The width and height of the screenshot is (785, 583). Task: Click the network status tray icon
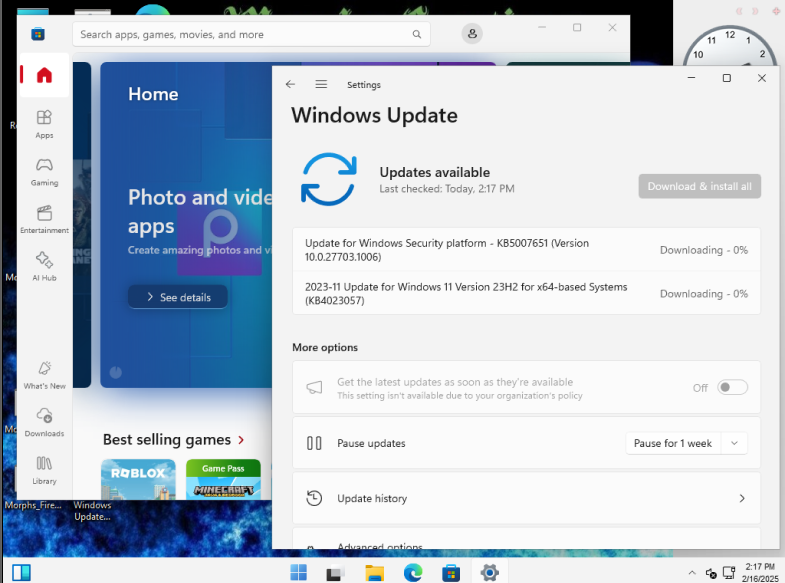pyautogui.click(x=729, y=572)
